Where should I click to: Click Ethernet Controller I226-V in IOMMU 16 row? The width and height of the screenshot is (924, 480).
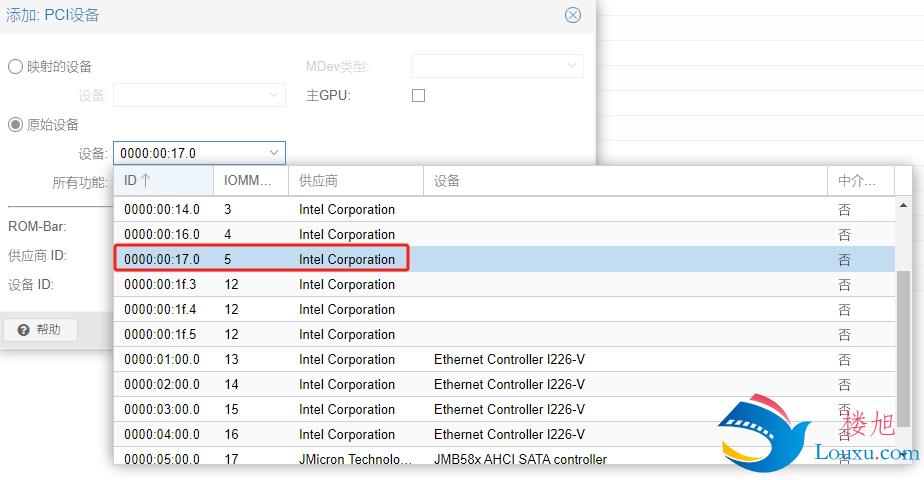tap(509, 435)
